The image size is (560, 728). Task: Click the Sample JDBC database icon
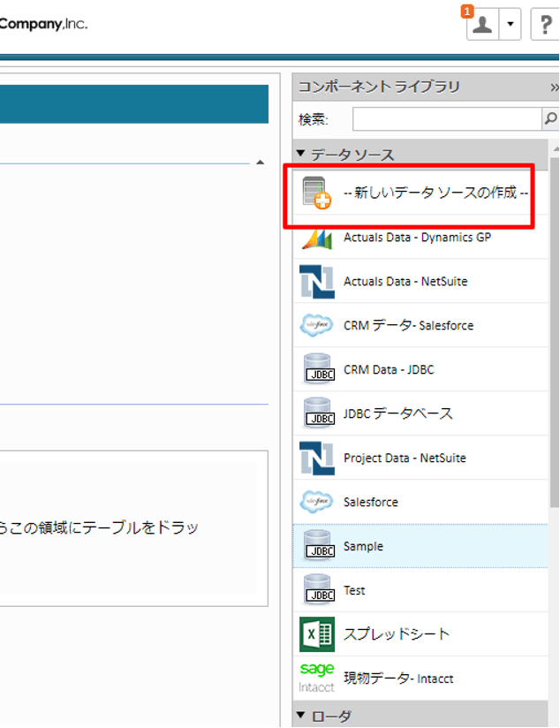click(319, 545)
